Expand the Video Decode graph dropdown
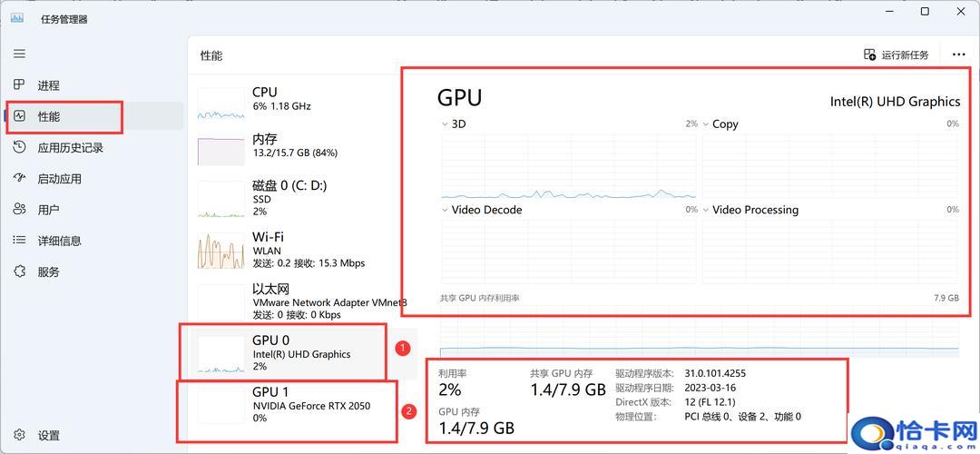 tap(445, 210)
